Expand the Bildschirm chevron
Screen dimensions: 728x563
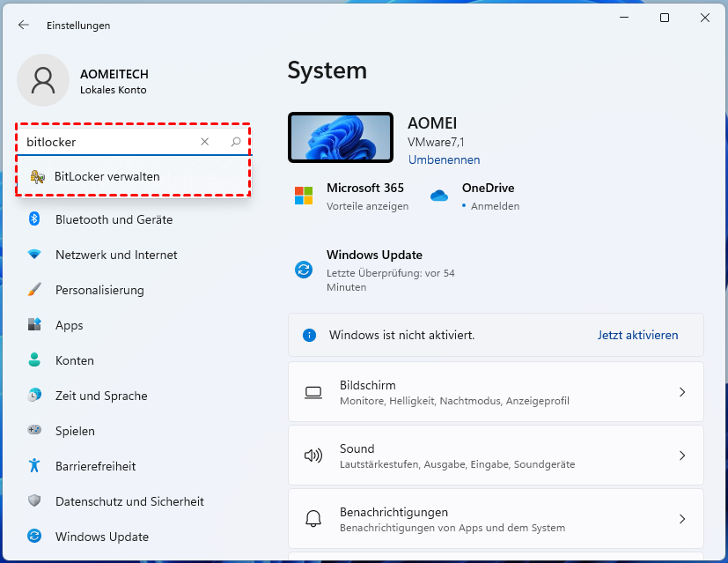coord(682,392)
